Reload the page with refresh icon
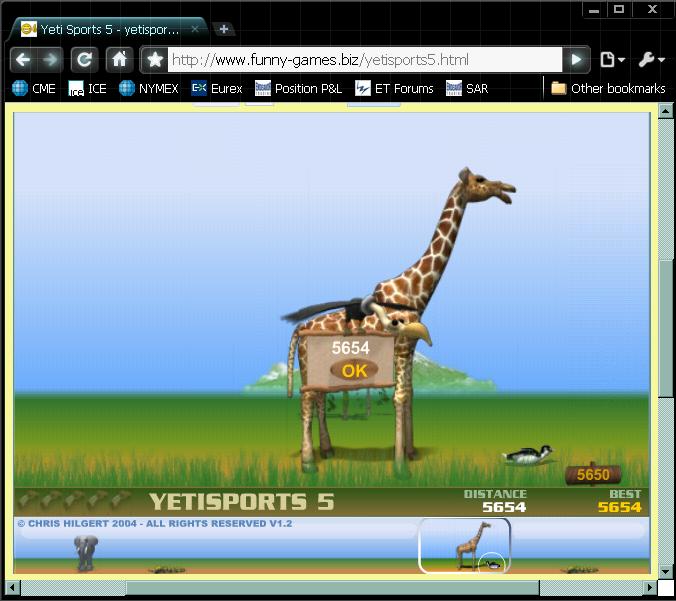The image size is (676, 601). click(84, 59)
